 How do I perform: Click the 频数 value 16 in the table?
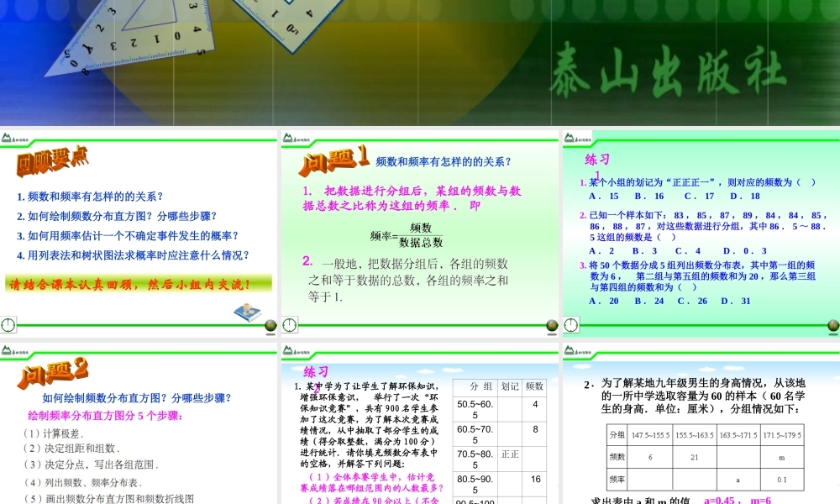[x=536, y=479]
